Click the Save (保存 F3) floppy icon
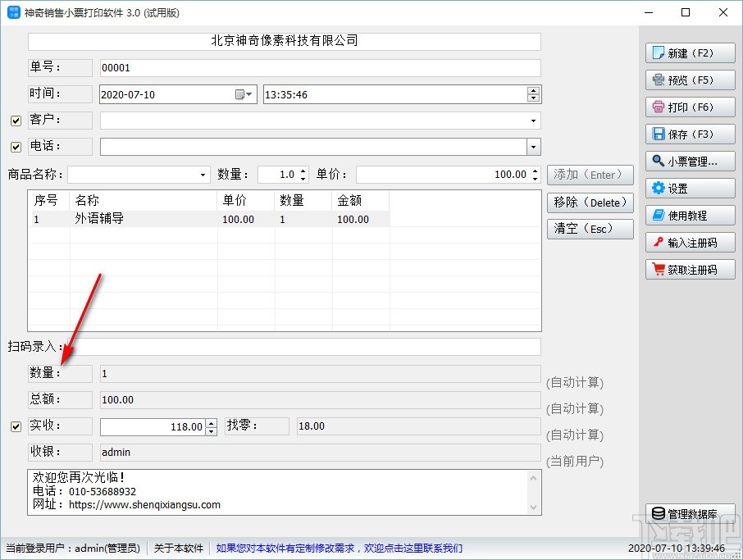 (659, 134)
